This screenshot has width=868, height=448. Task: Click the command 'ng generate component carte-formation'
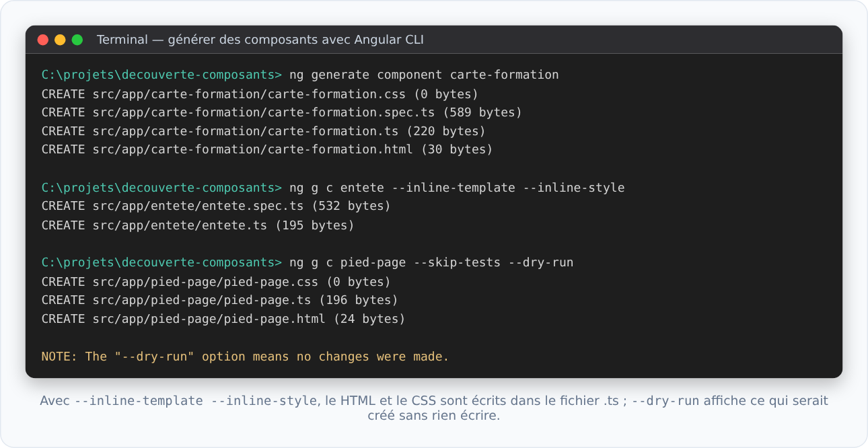point(424,75)
